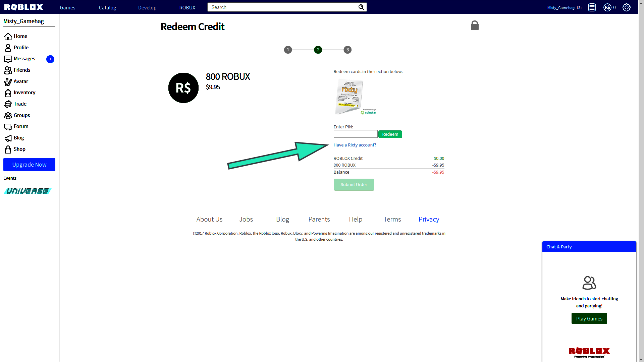This screenshot has width=644, height=362.
Task: Click the Avatar sidebar icon
Action: point(8,81)
